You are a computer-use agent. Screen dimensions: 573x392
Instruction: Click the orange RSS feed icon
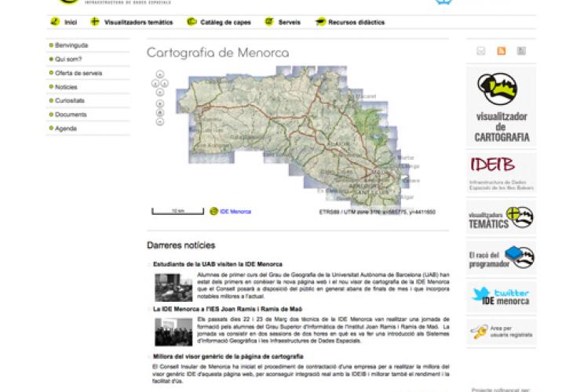(x=501, y=51)
